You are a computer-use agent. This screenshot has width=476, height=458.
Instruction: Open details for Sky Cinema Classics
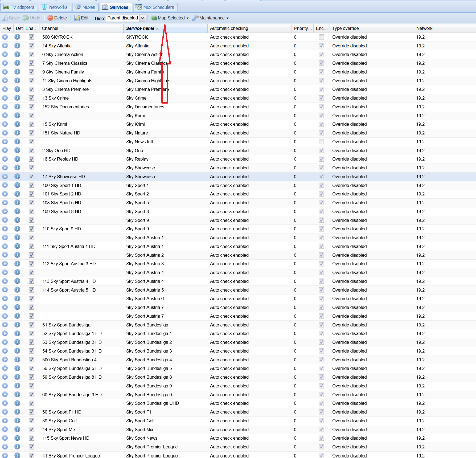(x=17, y=63)
